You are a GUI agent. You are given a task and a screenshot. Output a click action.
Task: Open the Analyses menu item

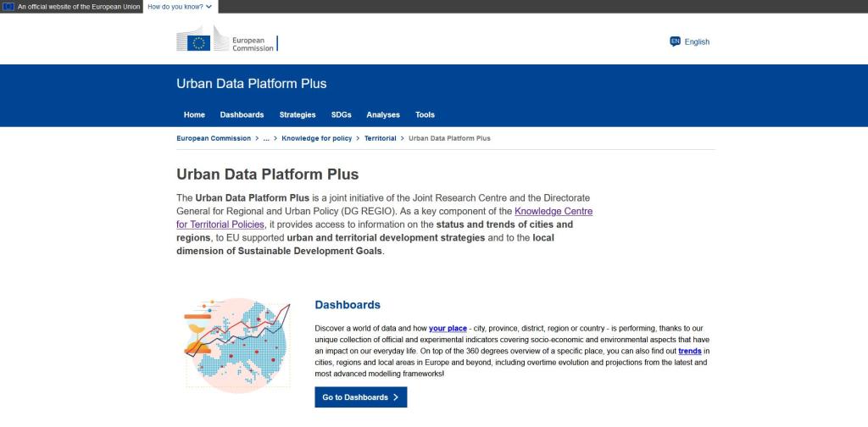383,115
